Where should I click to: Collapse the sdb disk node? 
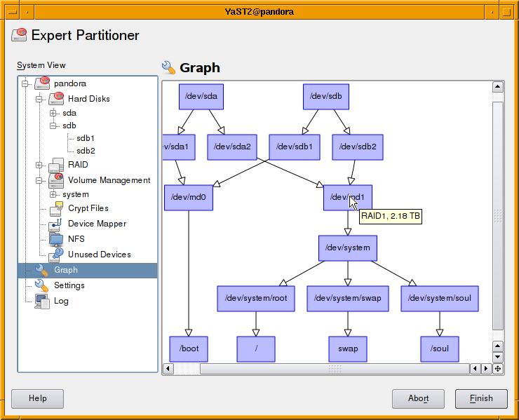pos(53,126)
